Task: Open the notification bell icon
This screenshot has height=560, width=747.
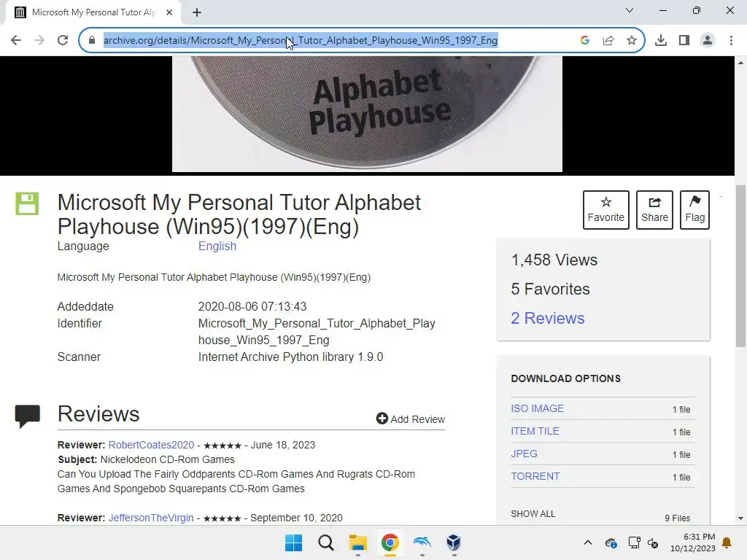Action: pyautogui.click(x=727, y=542)
